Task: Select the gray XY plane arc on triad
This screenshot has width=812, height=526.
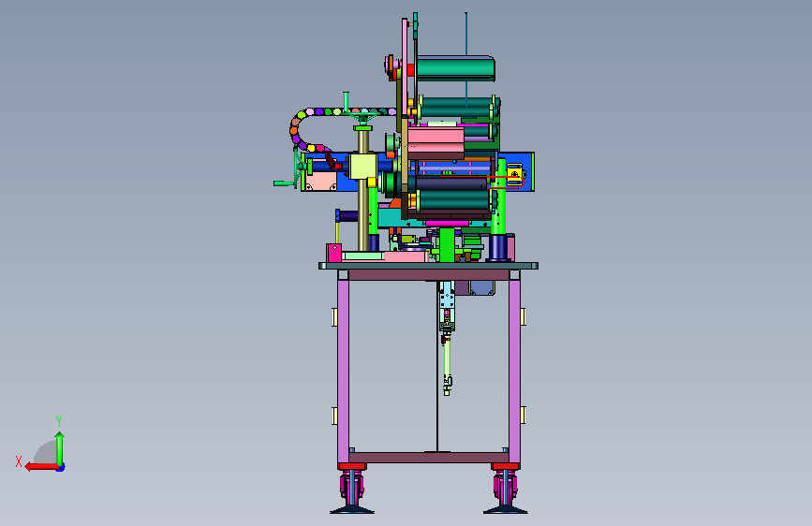Action: point(46,452)
